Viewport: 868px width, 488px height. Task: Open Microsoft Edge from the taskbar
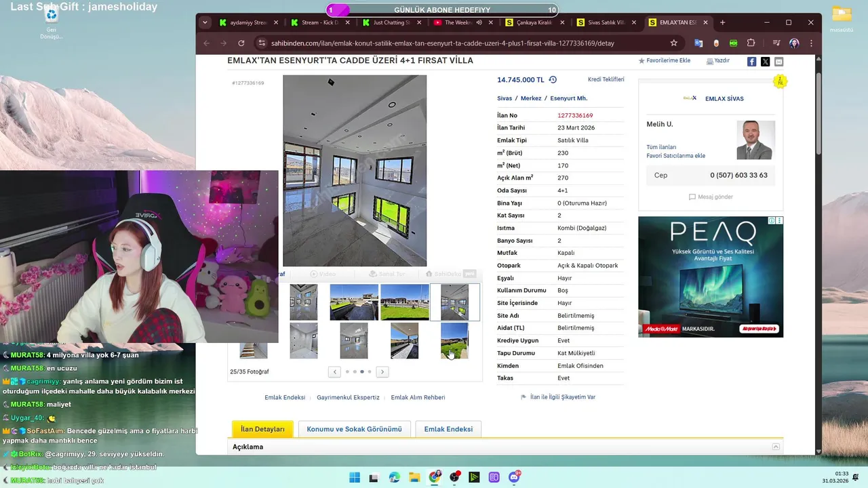tap(394, 477)
